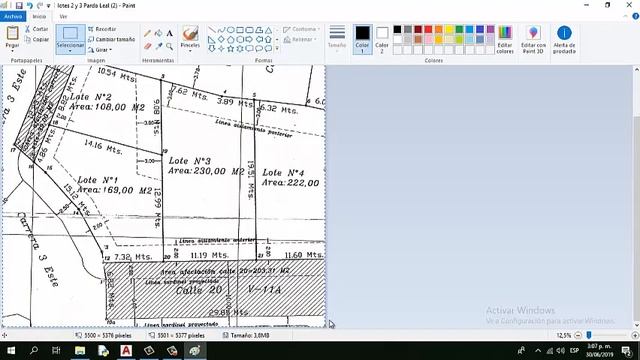640x360 pixels.
Task: Pick the black color swatch
Action: [x=397, y=29]
